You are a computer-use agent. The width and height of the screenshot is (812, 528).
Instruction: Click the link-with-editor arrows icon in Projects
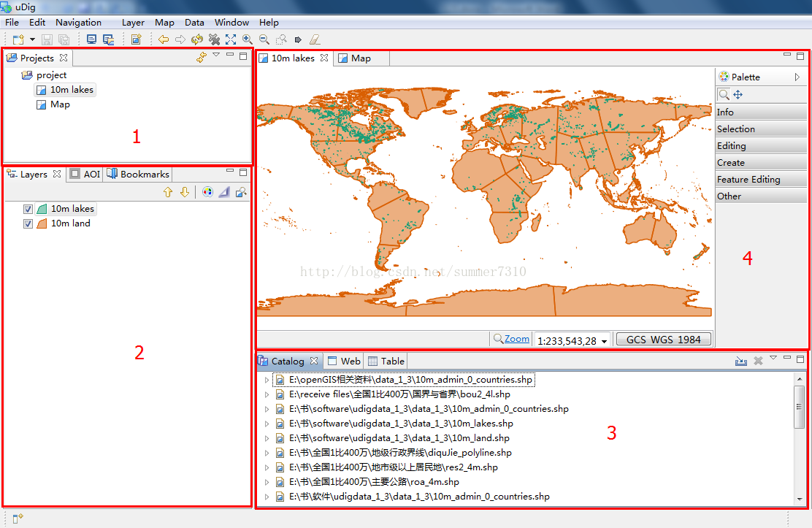point(202,58)
